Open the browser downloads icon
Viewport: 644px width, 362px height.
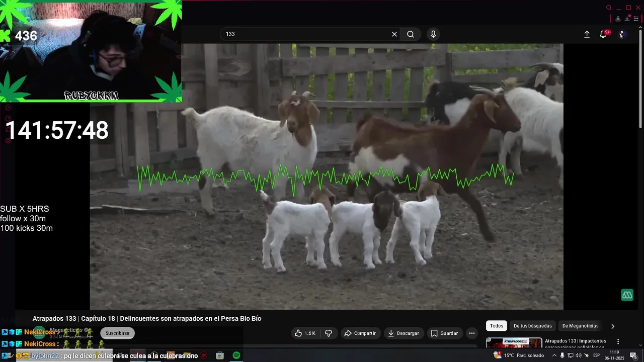click(x=627, y=19)
